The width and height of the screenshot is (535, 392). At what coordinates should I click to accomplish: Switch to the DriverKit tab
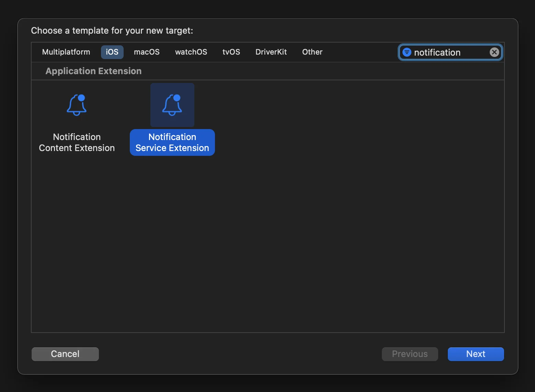click(x=271, y=52)
